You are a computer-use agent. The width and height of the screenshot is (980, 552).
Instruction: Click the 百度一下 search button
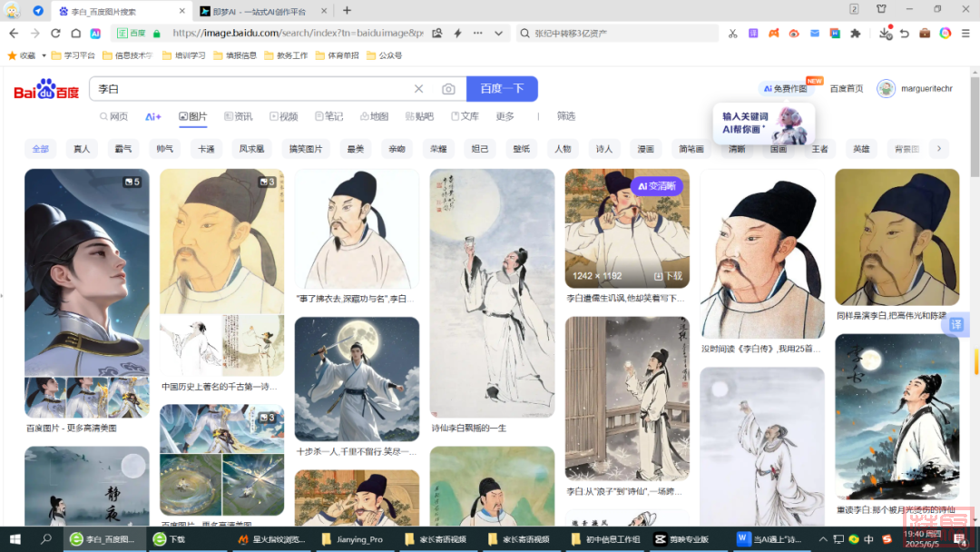502,89
